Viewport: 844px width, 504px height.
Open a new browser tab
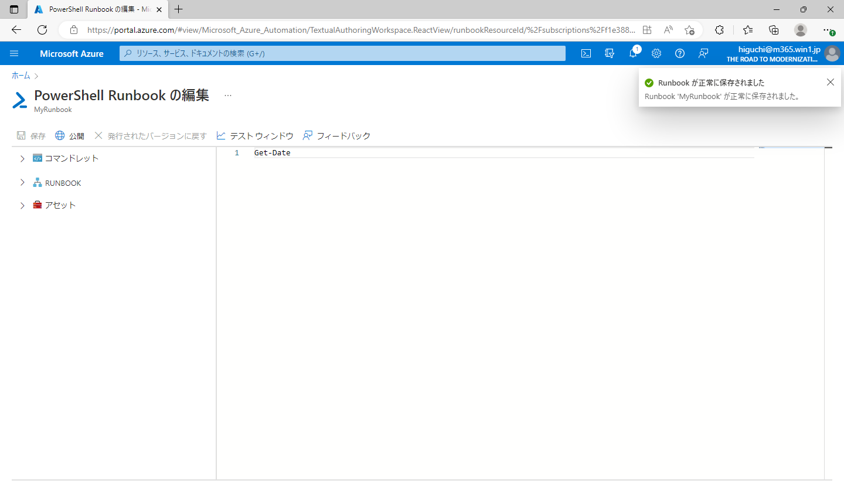pos(179,9)
